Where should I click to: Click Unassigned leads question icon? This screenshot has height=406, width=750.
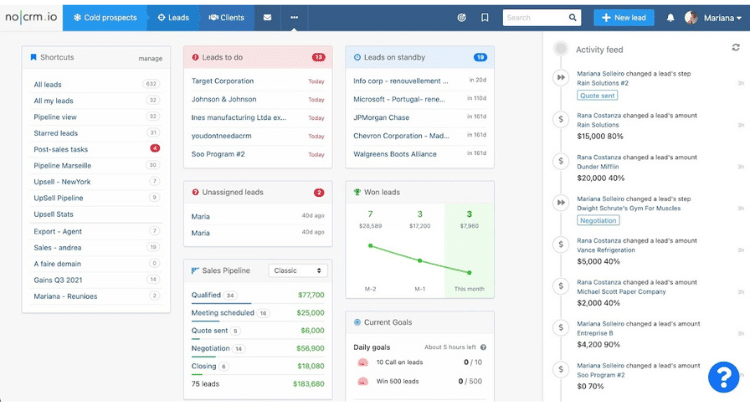(x=195, y=192)
